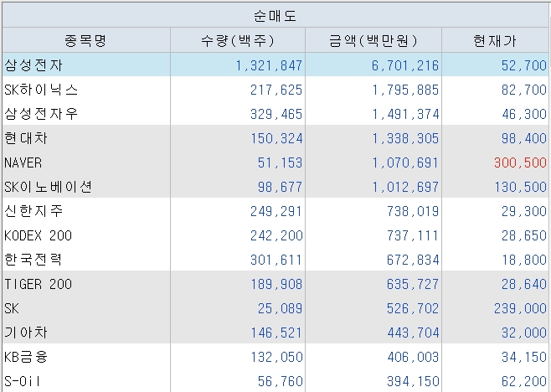The height and width of the screenshot is (392, 551).
Task: Select the NAVER stock name
Action: [23, 162]
